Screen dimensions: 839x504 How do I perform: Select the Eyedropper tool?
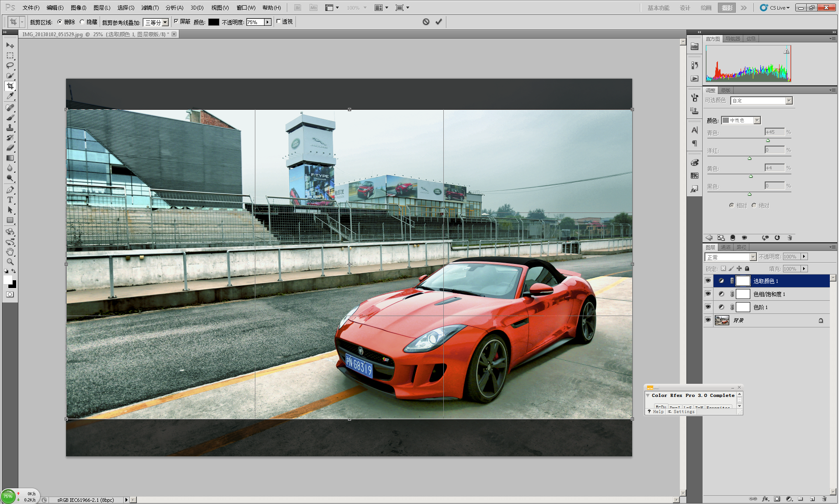10,96
